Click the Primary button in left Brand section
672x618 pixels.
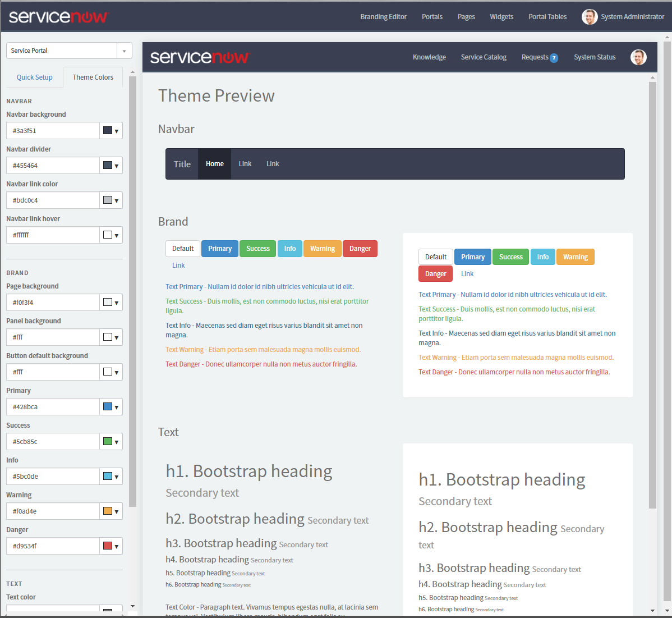point(219,249)
